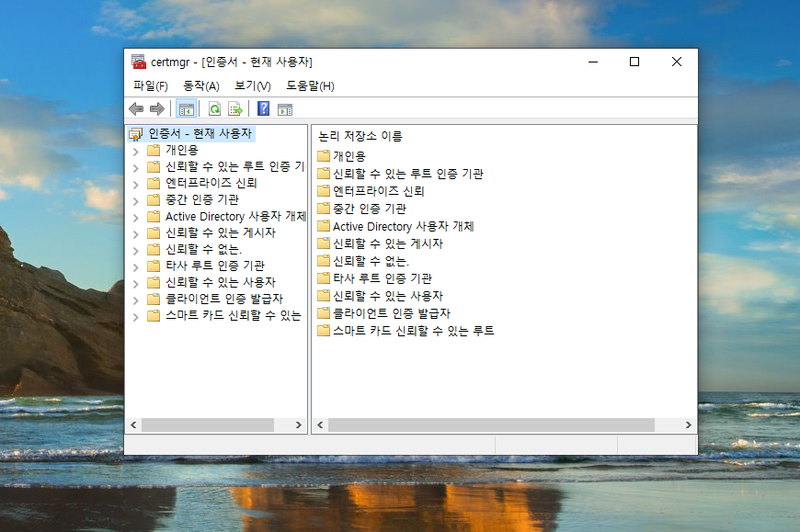
Task: Click the certmgr icon in the title bar
Action: [x=140, y=61]
